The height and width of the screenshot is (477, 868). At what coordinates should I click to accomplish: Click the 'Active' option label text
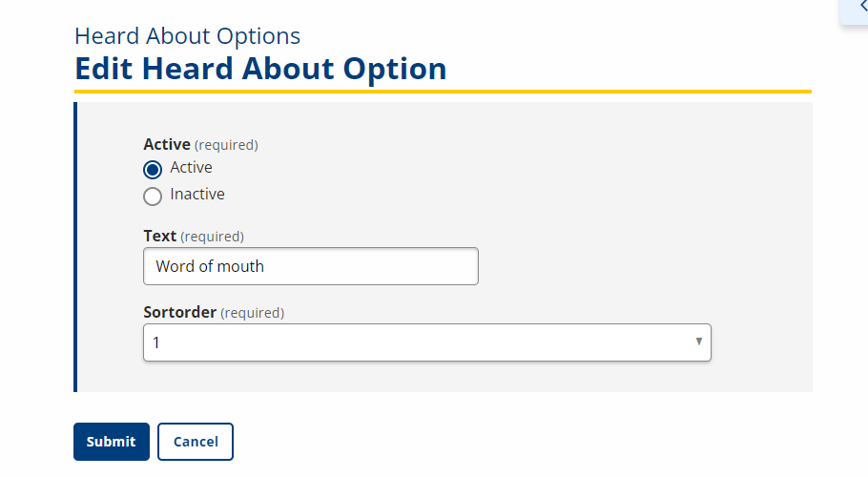click(191, 168)
